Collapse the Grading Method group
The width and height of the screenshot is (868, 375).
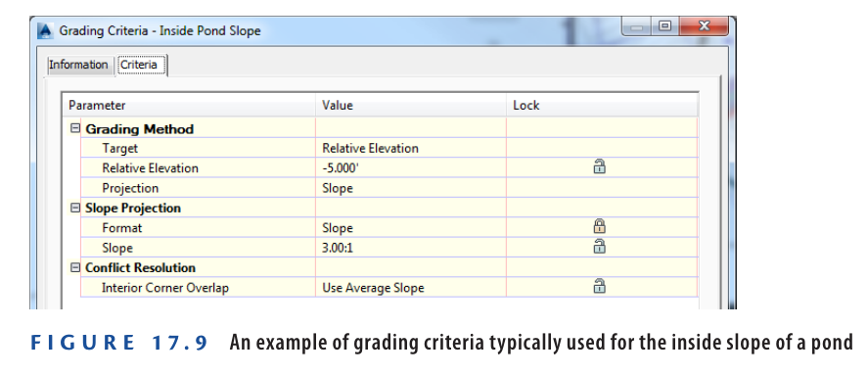pos(75,128)
